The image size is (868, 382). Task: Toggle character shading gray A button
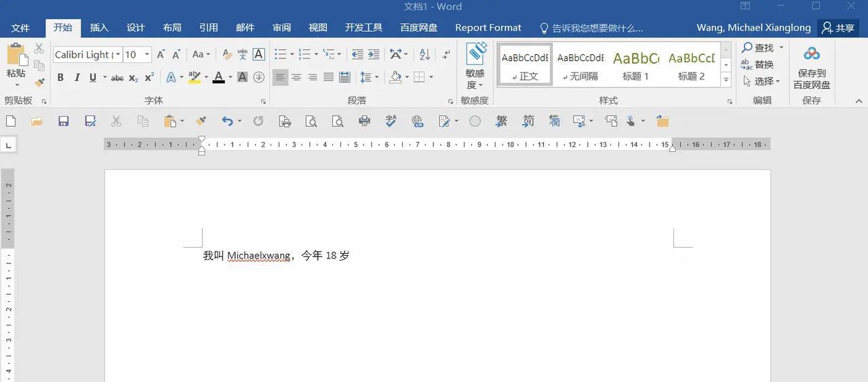pos(242,77)
